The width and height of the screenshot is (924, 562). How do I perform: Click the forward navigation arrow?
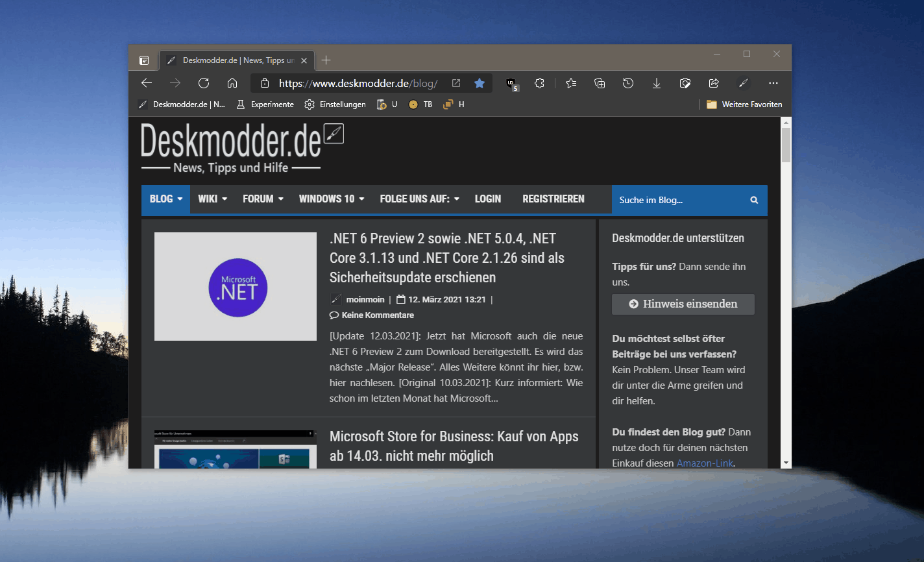pos(175,83)
